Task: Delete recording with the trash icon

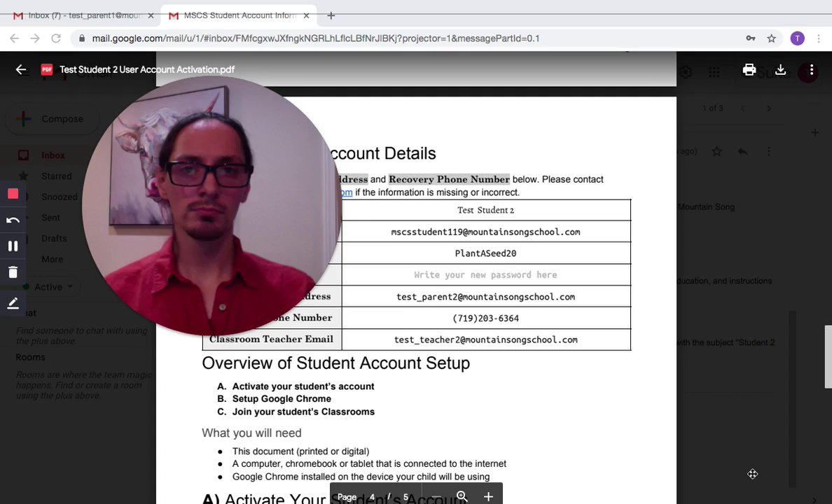Action: pos(13,272)
